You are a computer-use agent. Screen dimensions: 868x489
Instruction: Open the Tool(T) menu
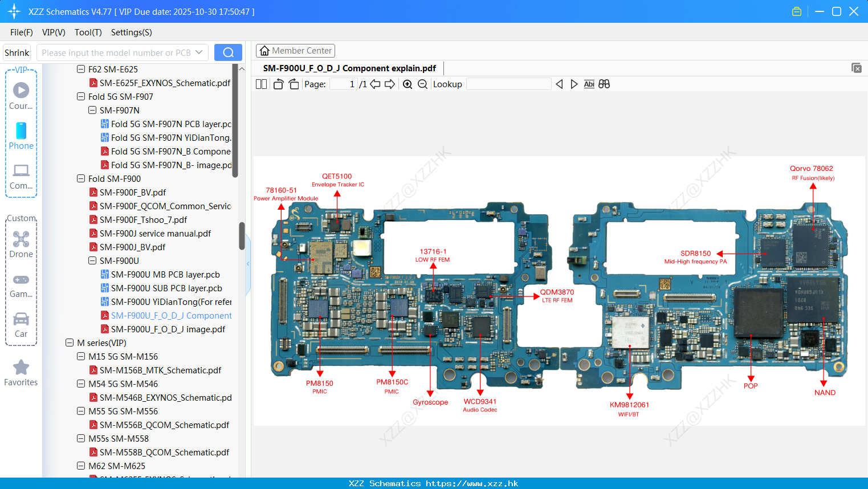point(88,32)
